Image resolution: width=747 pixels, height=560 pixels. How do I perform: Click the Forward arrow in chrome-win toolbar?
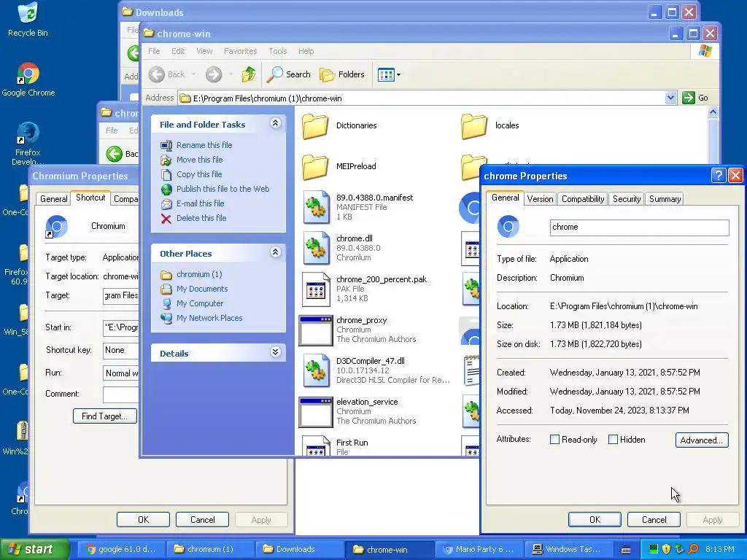click(214, 74)
